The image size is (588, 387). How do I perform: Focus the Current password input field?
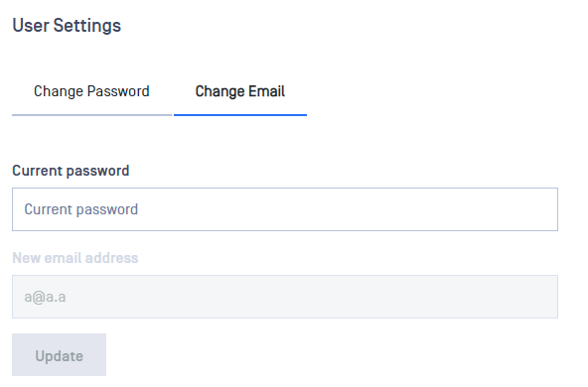coord(285,209)
